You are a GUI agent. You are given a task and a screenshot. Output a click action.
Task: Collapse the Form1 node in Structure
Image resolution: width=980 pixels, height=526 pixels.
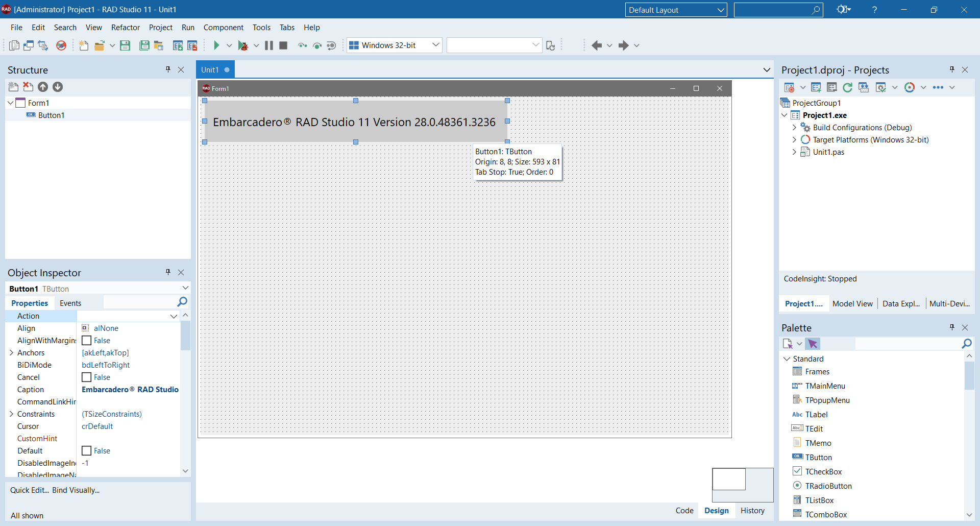coord(10,103)
